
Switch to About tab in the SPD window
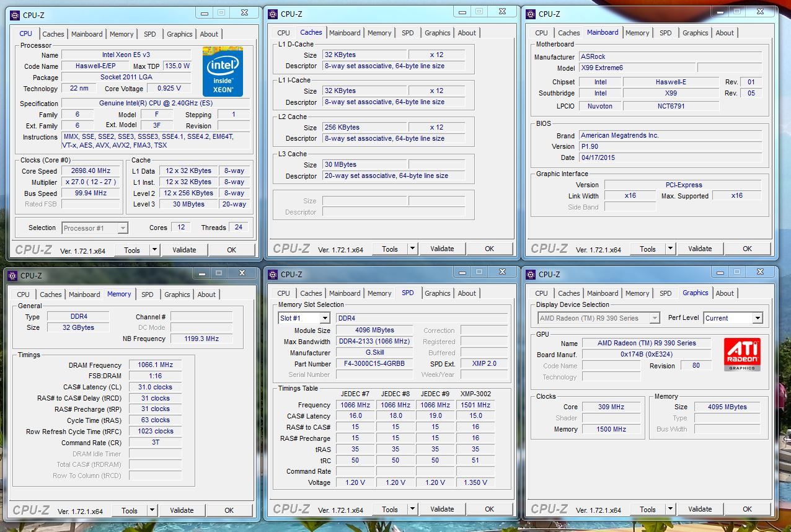[x=467, y=293]
